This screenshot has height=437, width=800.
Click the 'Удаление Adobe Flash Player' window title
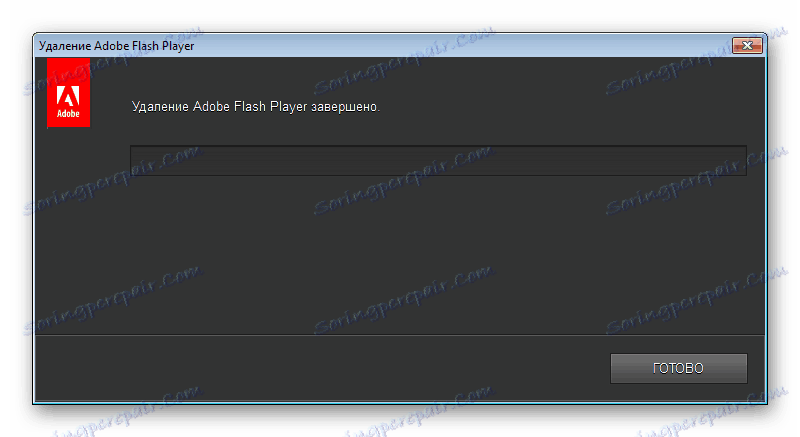pyautogui.click(x=116, y=46)
